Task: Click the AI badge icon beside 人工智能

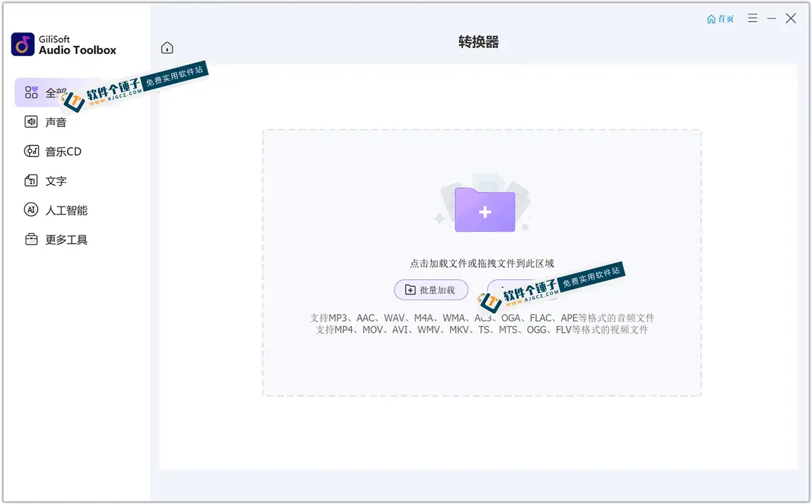Action: [x=30, y=210]
